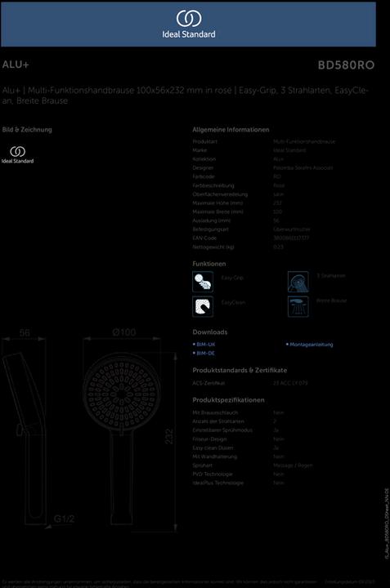
Task: Click the Funktionen heading
Action: coord(209,264)
